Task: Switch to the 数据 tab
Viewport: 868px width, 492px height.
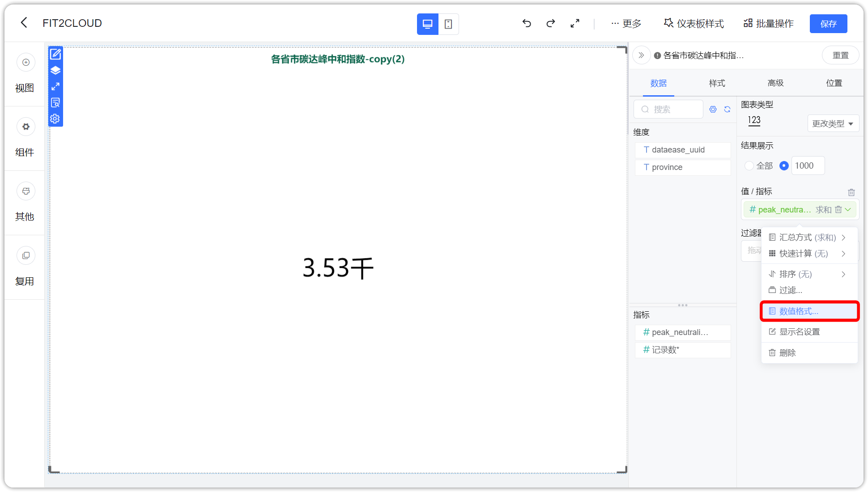Action: click(x=658, y=83)
